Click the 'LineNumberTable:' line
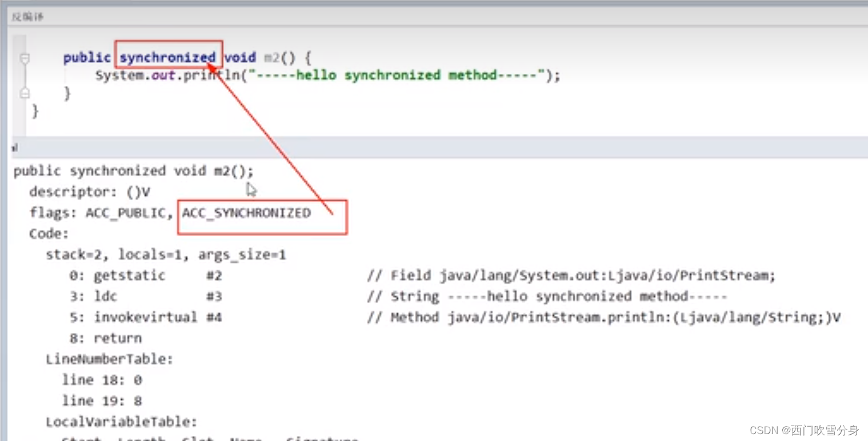 tap(110, 359)
